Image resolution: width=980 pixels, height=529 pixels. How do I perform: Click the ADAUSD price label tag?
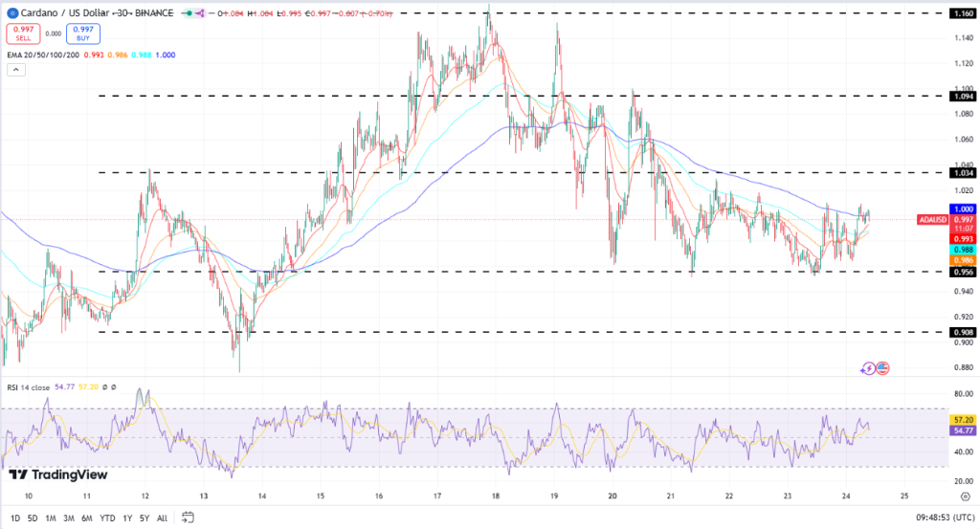933,219
